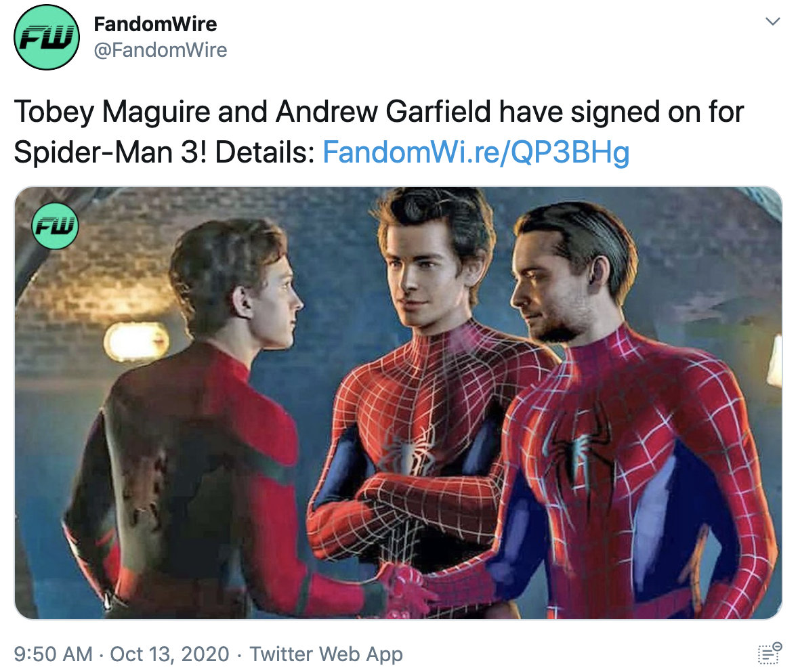Follow the FandomWi.re/QP3BHg link
Image resolution: width=798 pixels, height=672 pixels.
point(476,152)
